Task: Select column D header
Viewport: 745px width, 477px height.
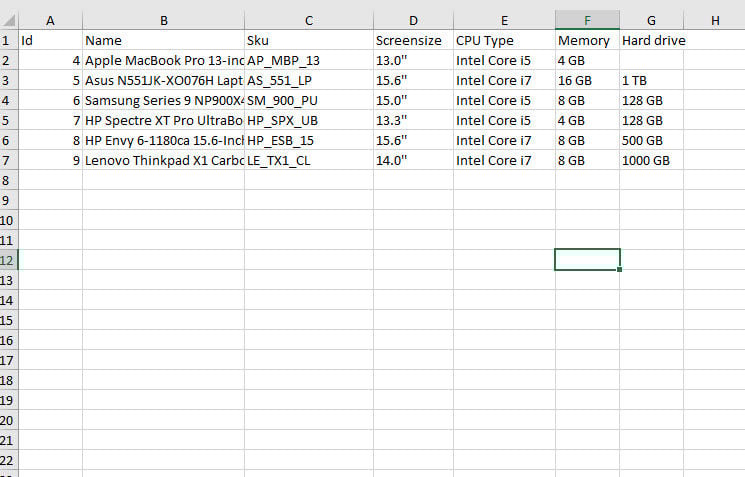Action: [x=413, y=20]
